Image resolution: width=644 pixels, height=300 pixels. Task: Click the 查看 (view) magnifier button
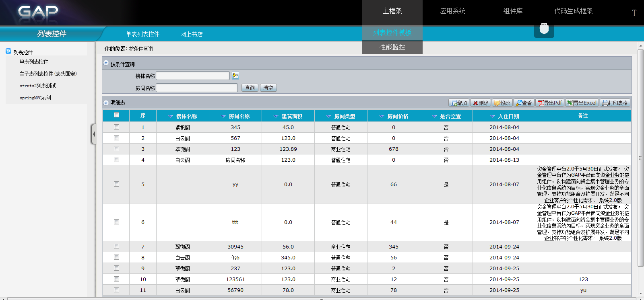coord(524,103)
